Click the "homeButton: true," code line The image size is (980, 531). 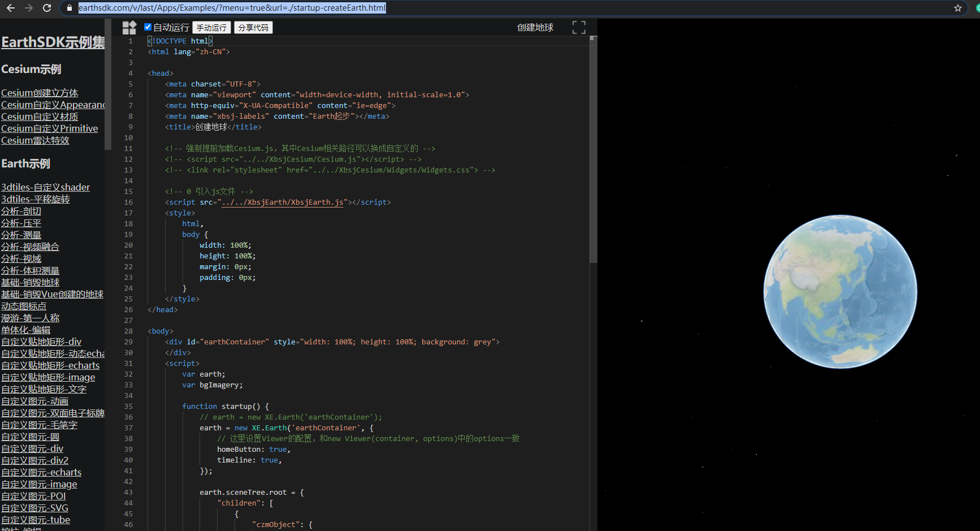[254, 449]
